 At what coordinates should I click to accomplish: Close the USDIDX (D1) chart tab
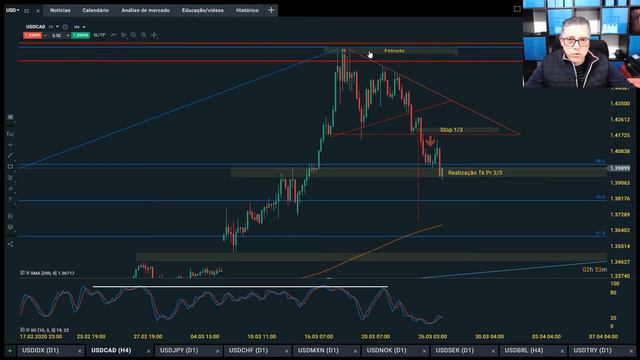[79, 351]
